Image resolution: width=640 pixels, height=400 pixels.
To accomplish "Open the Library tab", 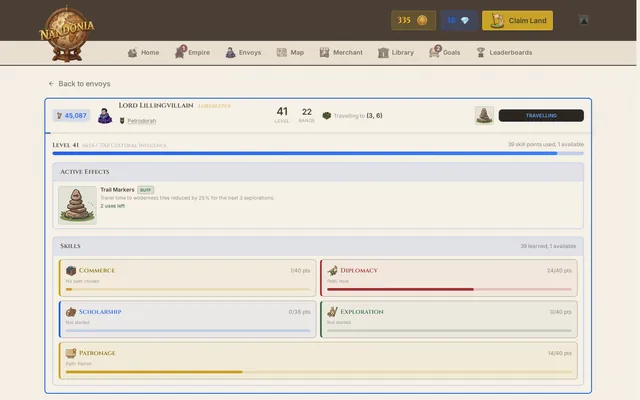I will tap(396, 53).
